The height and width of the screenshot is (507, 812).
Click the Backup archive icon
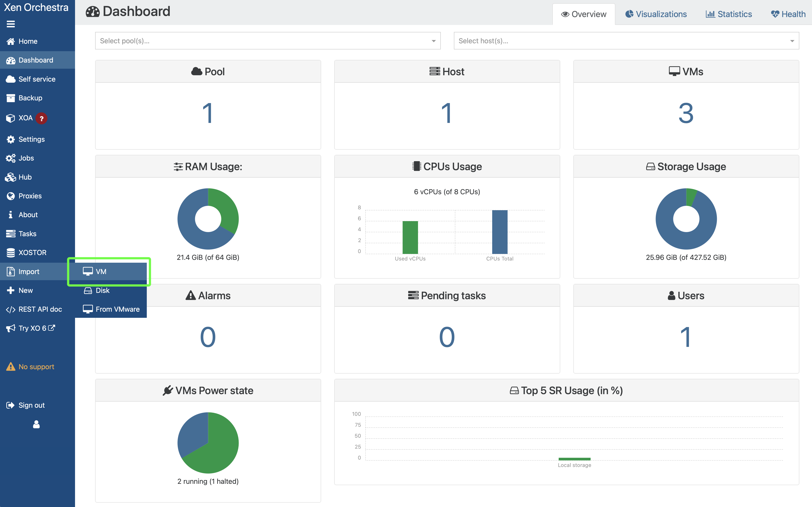[x=11, y=98]
